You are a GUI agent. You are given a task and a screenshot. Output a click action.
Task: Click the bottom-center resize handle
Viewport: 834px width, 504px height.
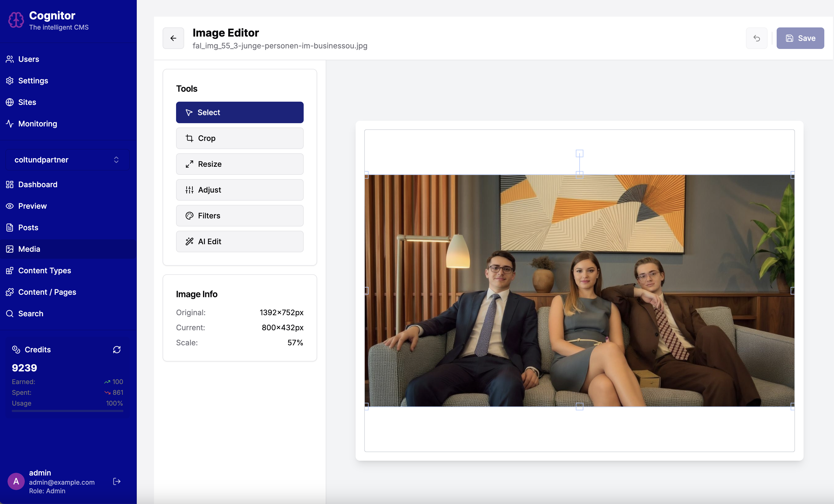tap(580, 407)
